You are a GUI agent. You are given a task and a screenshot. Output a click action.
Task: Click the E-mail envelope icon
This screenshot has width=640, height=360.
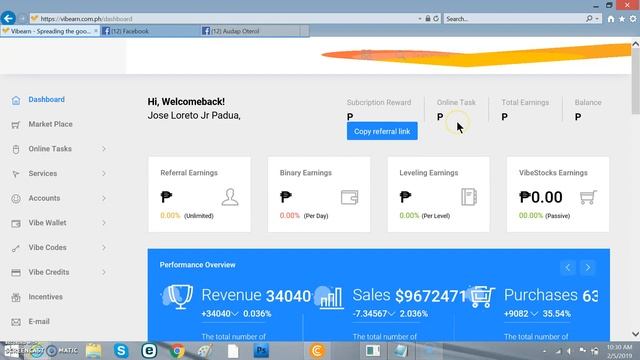click(x=16, y=322)
